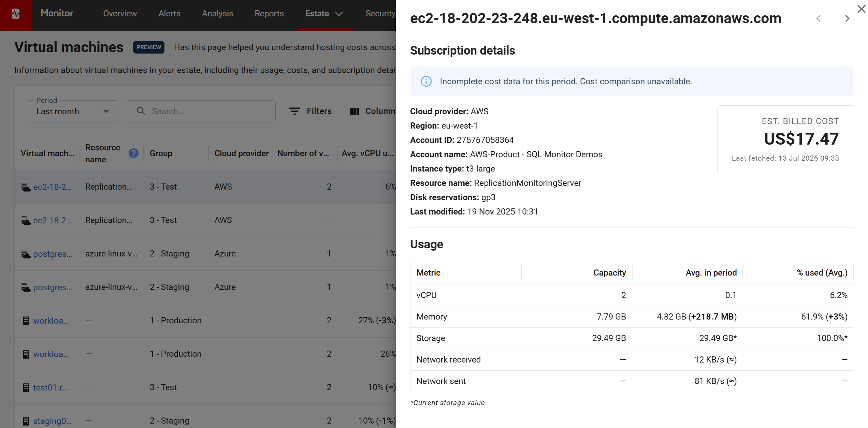Click VM icon of second postgres row
Screen dimensions: 868x428
pyautogui.click(x=26, y=287)
